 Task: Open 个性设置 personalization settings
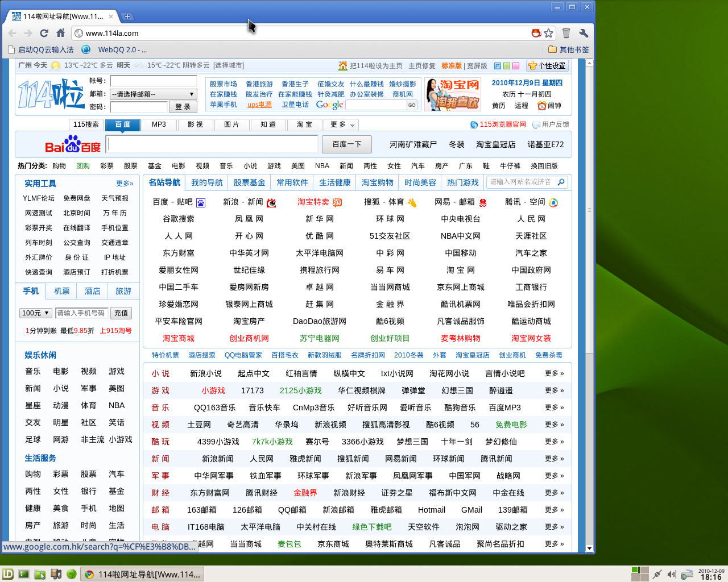[547, 66]
